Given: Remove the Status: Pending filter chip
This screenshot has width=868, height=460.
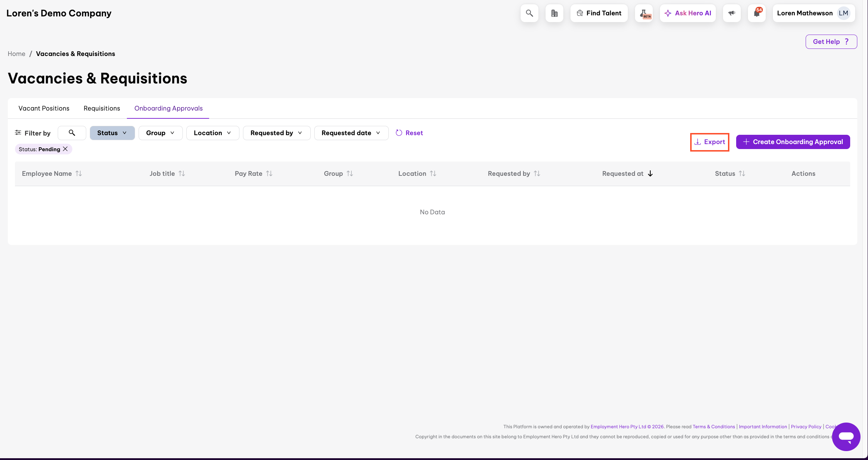Looking at the screenshot, I should coord(65,149).
